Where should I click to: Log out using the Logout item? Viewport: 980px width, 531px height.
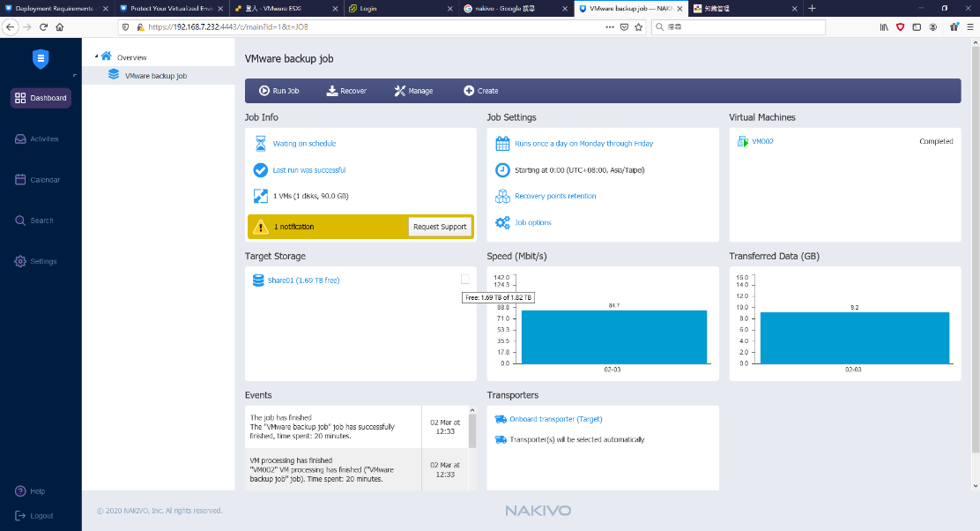[x=33, y=515]
